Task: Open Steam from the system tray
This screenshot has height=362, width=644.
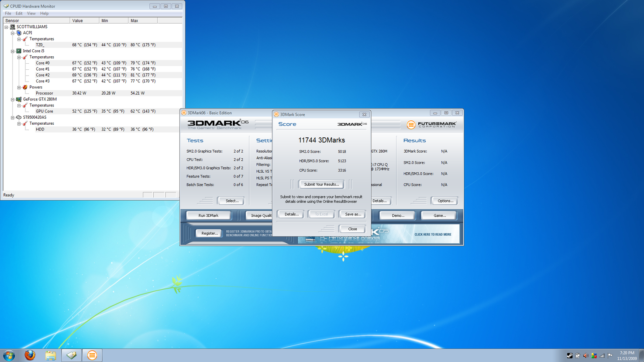Action: [x=570, y=355]
